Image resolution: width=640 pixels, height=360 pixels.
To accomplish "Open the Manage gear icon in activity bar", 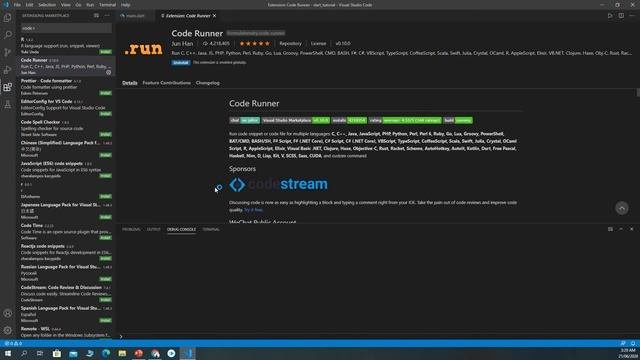I will pos(7,330).
